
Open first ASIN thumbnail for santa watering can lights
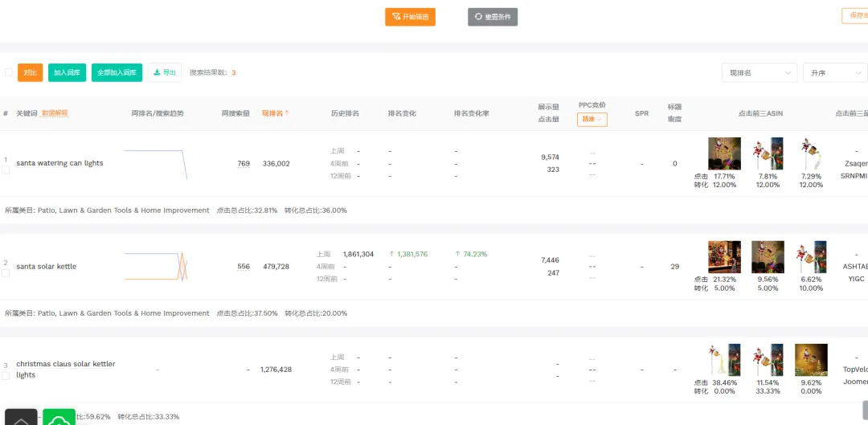724,153
